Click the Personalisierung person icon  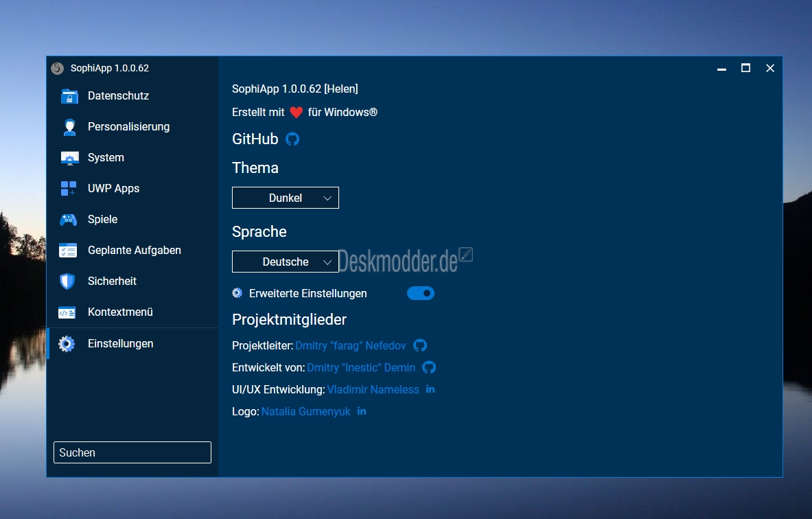(x=69, y=128)
